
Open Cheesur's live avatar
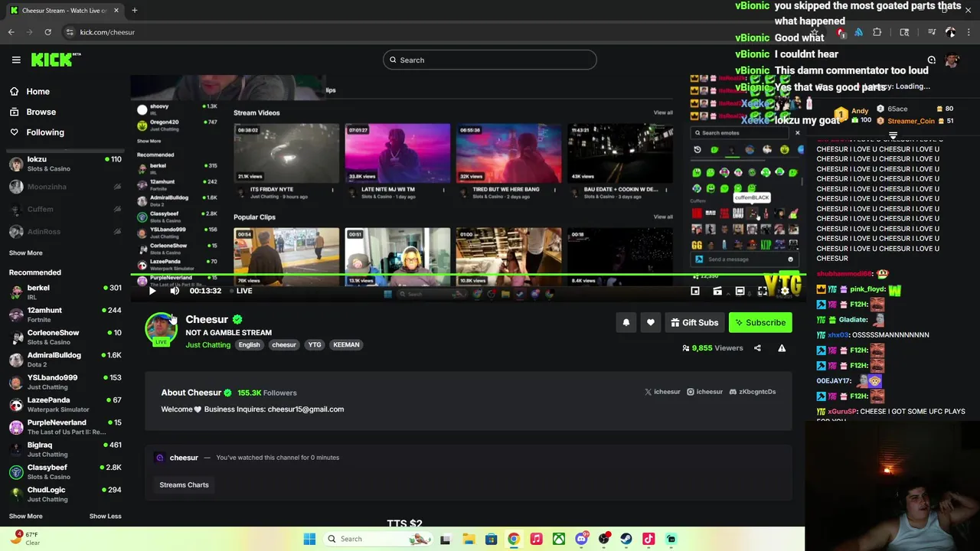coord(161,329)
